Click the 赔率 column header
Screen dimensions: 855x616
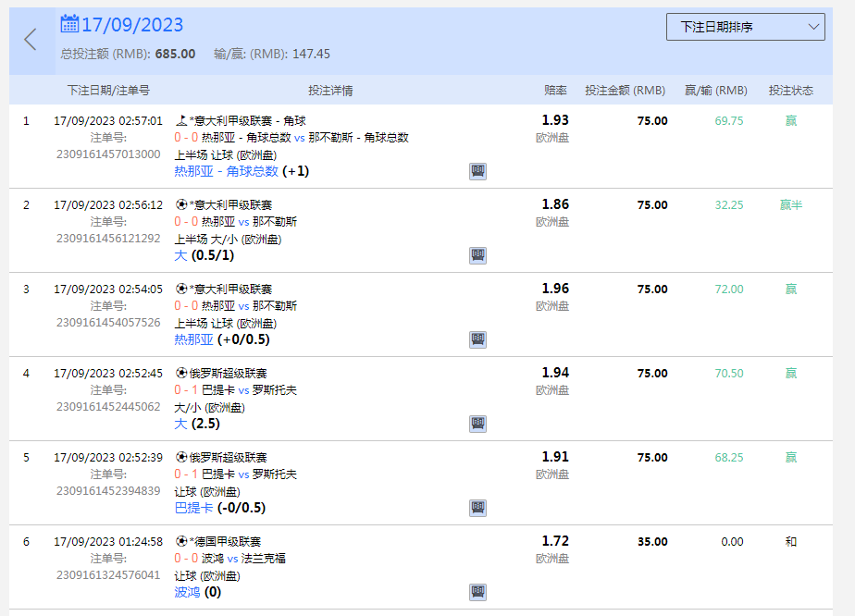pyautogui.click(x=555, y=91)
